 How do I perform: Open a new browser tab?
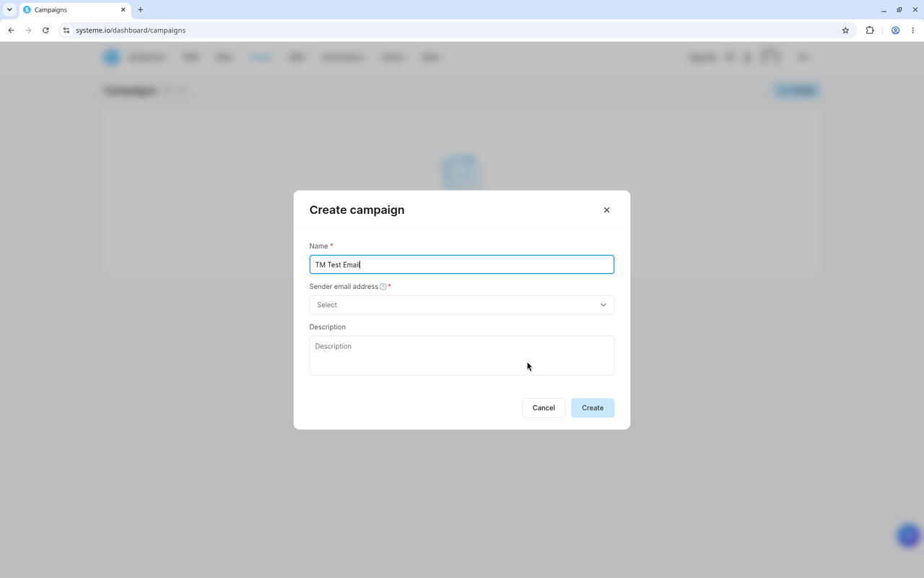tap(141, 10)
